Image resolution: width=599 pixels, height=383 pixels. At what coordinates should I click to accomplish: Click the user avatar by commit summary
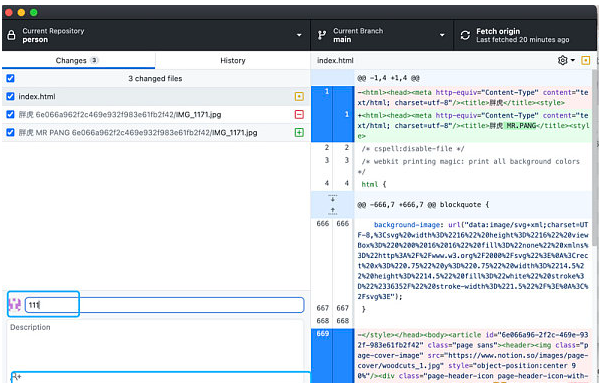tap(15, 305)
